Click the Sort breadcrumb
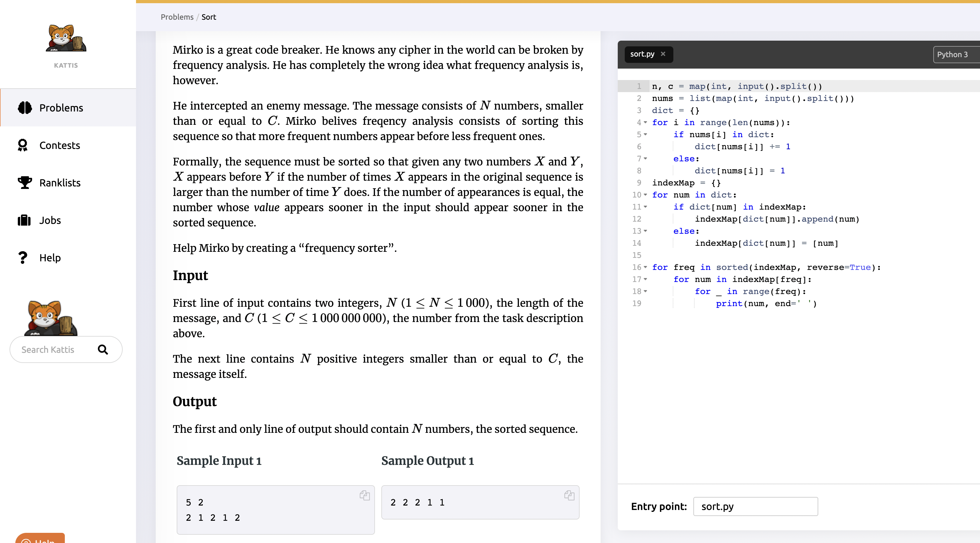 point(208,17)
